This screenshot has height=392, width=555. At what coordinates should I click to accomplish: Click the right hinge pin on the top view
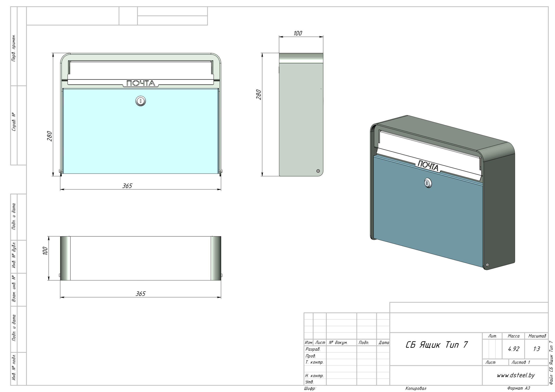pyautogui.click(x=221, y=275)
